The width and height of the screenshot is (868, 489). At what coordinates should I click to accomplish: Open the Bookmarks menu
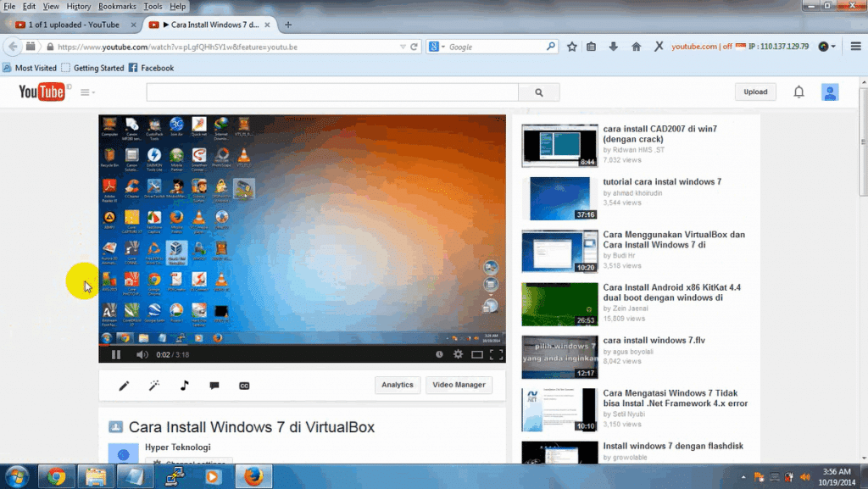pos(117,7)
